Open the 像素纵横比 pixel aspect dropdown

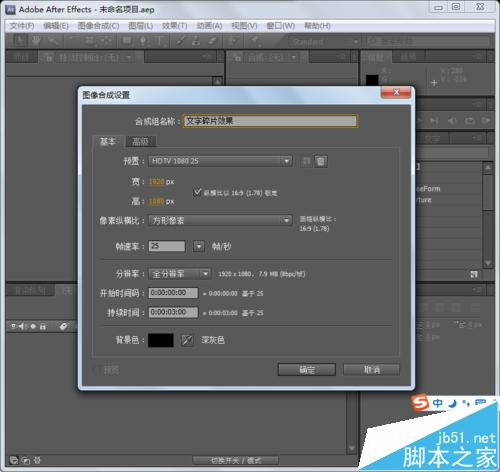220,220
